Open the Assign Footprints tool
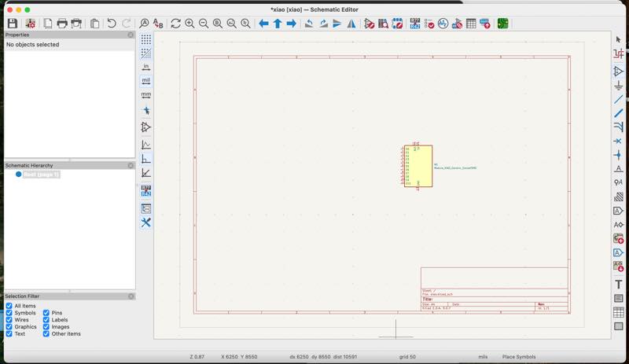 [457, 24]
